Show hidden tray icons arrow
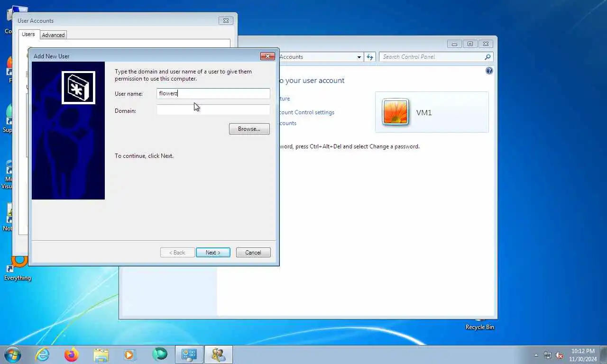This screenshot has height=364, width=607. coord(536,355)
